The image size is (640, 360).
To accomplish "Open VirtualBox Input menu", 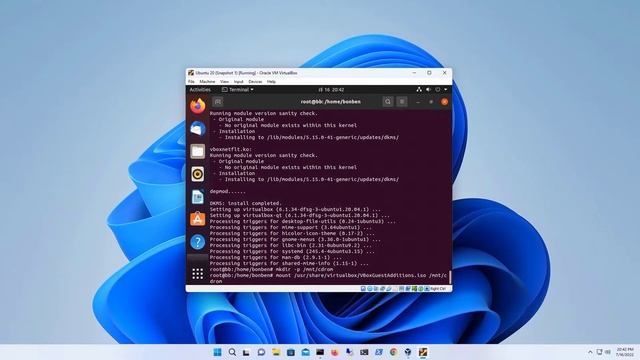I will [x=238, y=82].
